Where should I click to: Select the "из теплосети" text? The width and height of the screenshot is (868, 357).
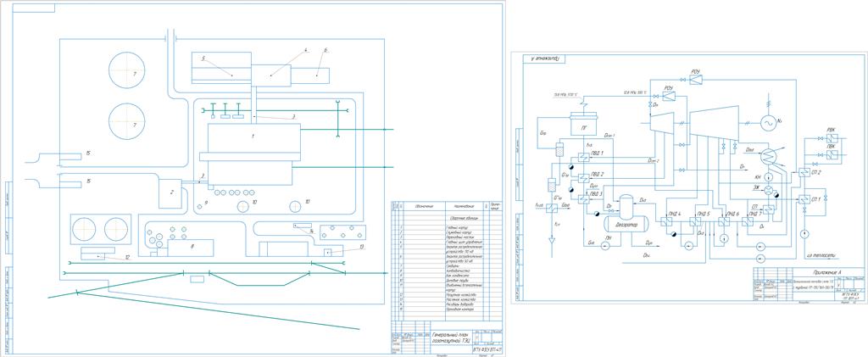(x=820, y=256)
